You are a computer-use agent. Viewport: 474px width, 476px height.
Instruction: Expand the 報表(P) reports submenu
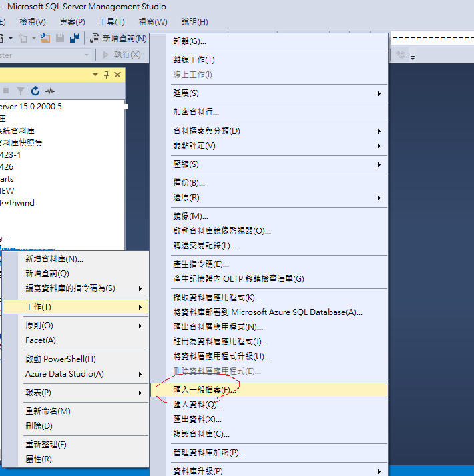(x=75, y=393)
